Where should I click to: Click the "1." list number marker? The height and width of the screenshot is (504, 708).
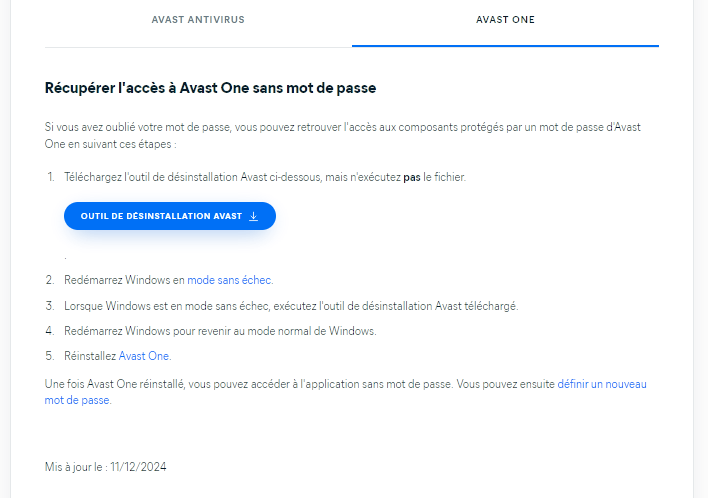51,177
